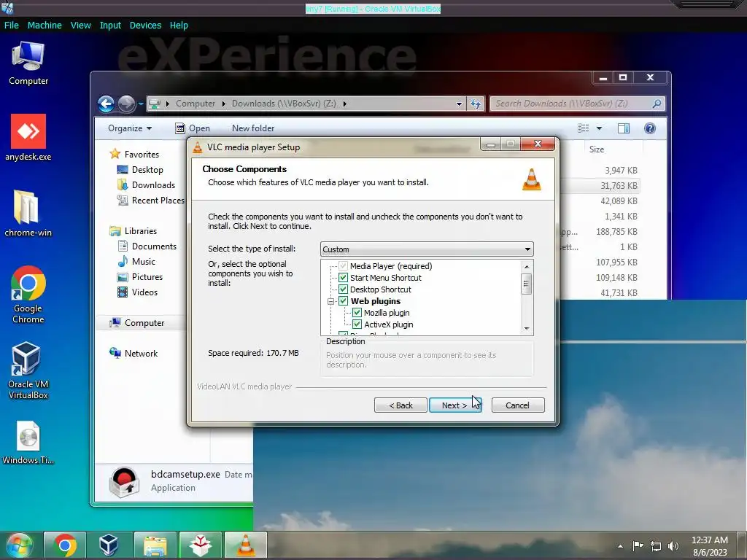Open VirtualBox from the taskbar
747x560 pixels.
point(109,545)
